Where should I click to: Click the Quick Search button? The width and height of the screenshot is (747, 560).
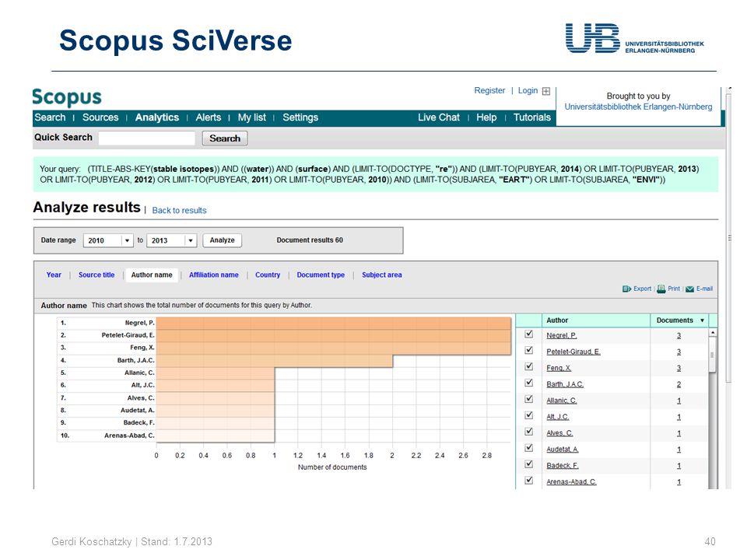pyautogui.click(x=225, y=138)
